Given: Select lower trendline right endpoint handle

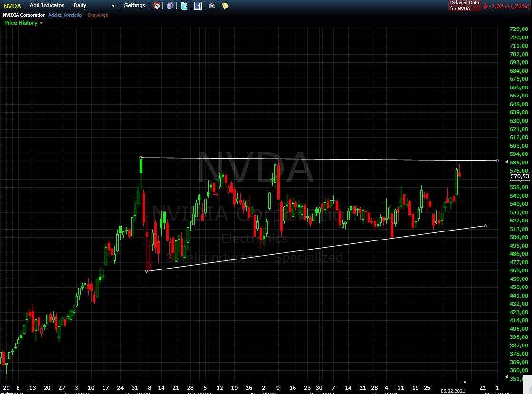Looking at the screenshot, I should point(485,226).
